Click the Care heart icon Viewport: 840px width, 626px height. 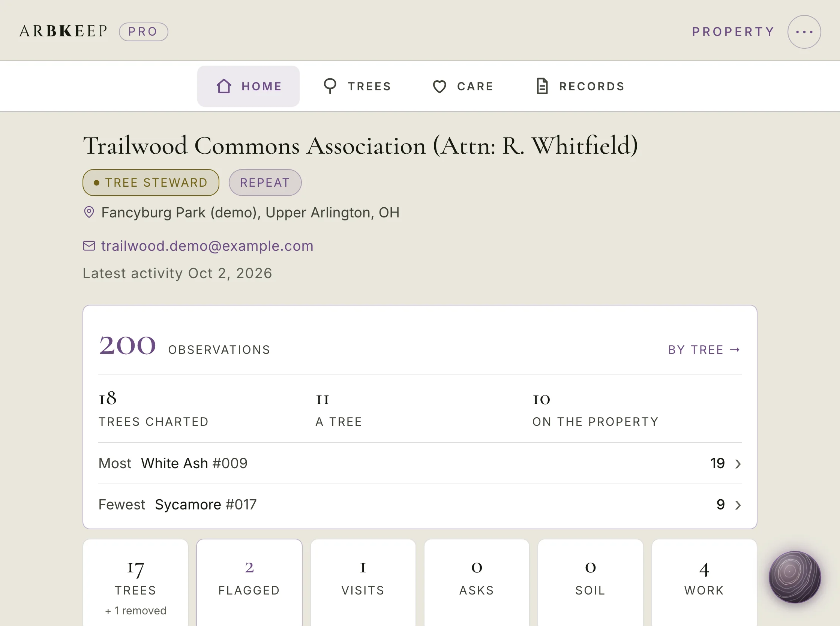(439, 86)
